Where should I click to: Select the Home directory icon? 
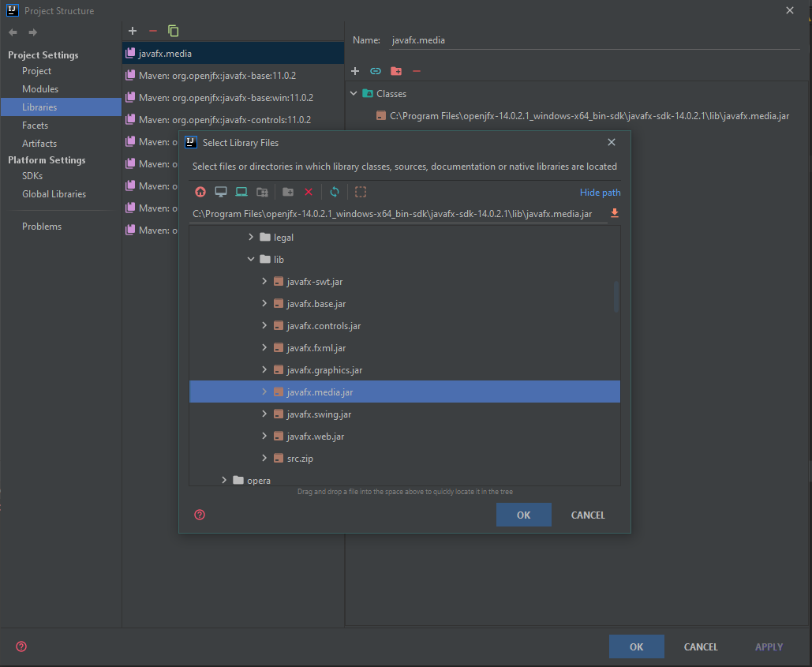[x=200, y=192]
